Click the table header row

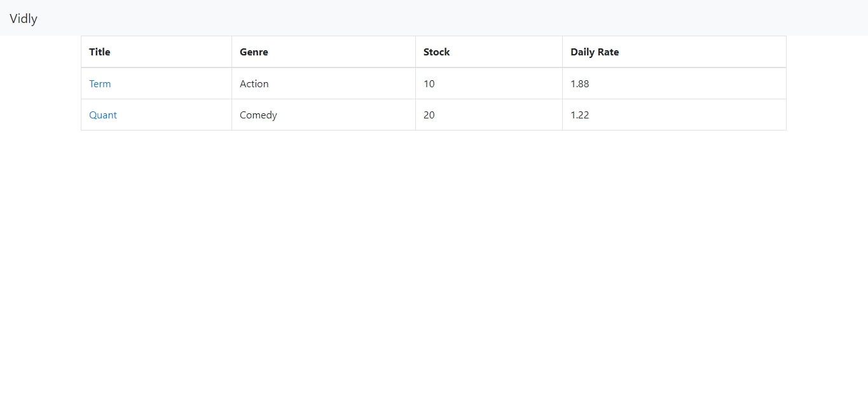pyautogui.click(x=434, y=52)
